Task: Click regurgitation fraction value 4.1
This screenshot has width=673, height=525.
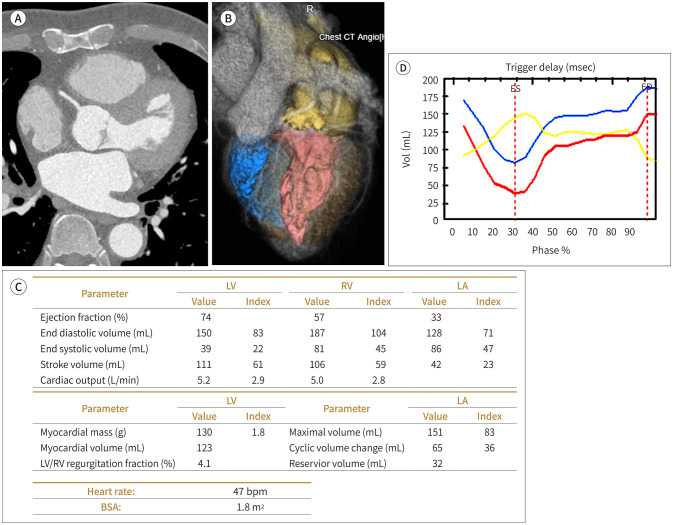Action: point(204,464)
